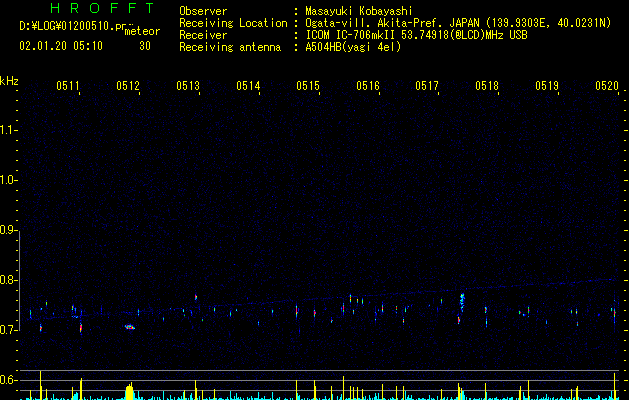Click the Receiver label
This screenshot has width=629, height=400.
click(203, 35)
